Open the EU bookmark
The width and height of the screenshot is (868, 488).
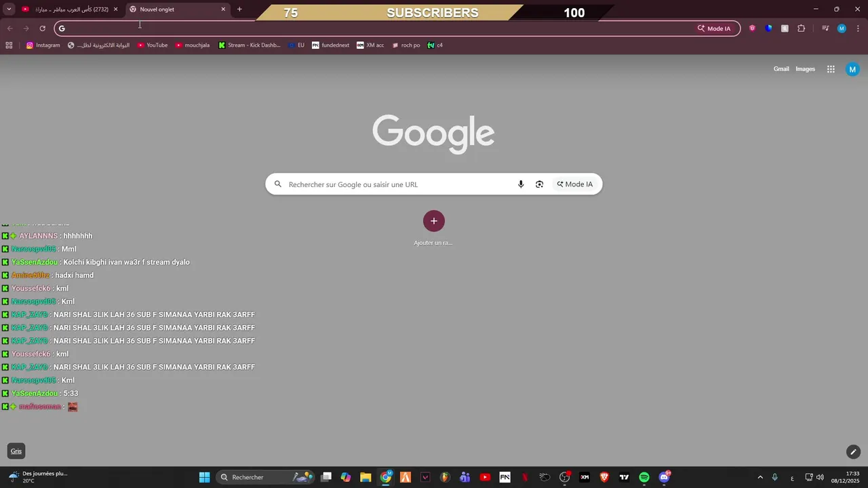click(296, 45)
